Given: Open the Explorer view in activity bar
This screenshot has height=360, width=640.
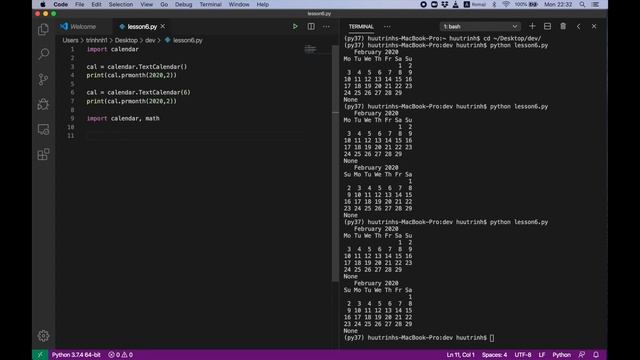Looking at the screenshot, I should tap(43, 29).
